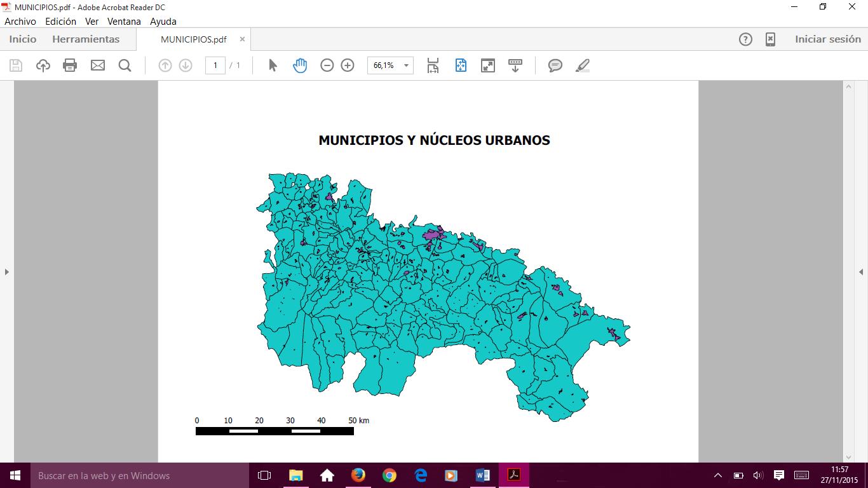Toggle fit to full page view
The height and width of the screenshot is (488, 868).
(461, 65)
